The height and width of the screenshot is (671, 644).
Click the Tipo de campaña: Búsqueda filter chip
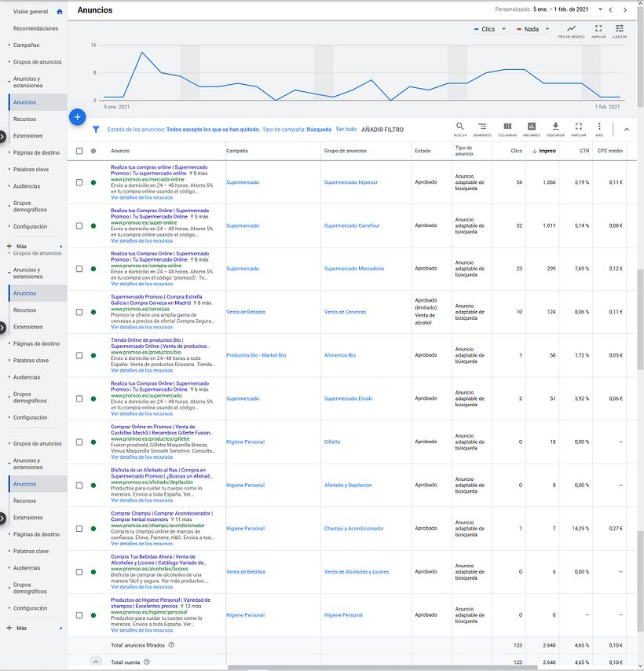pos(297,130)
